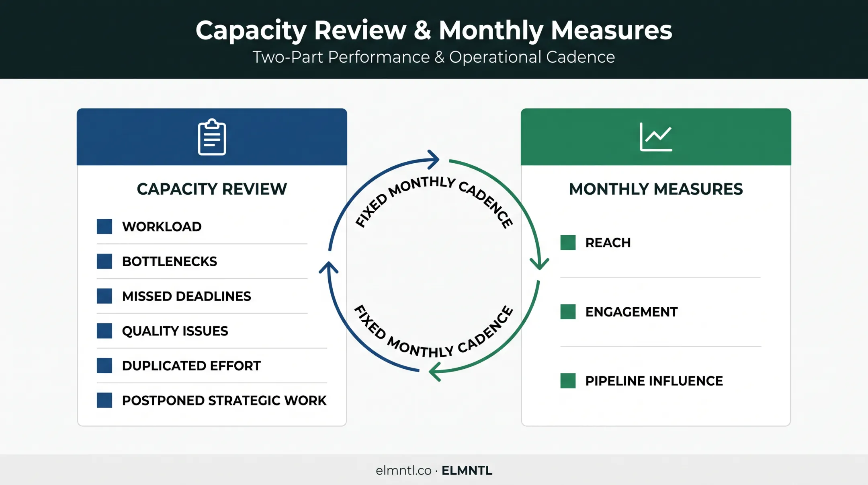Select the DUPLICATED EFFORT text

(x=191, y=366)
